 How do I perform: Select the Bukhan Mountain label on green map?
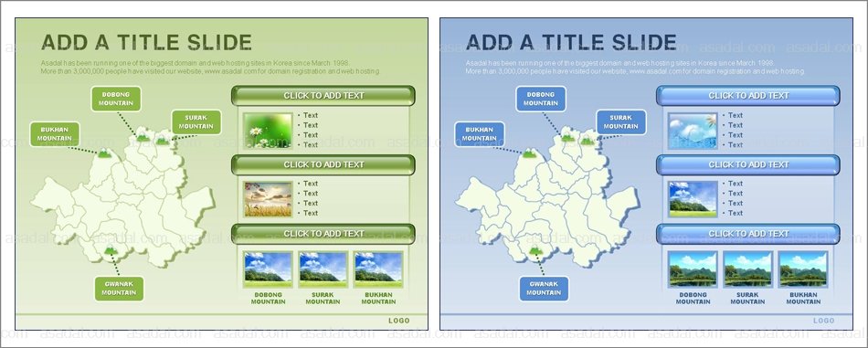point(54,134)
